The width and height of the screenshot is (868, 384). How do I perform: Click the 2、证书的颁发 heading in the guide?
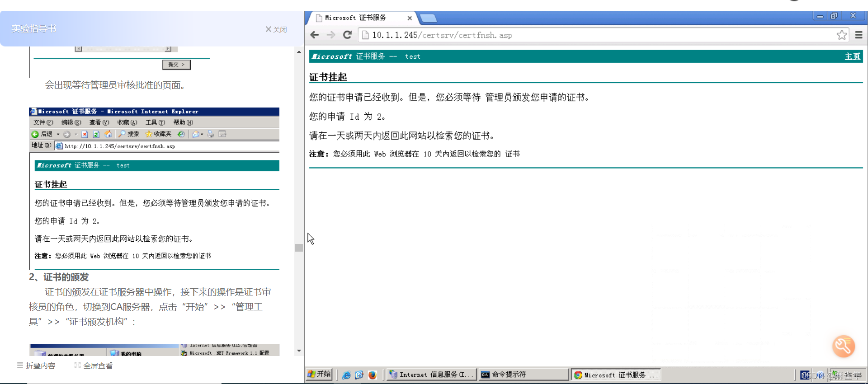coord(59,277)
